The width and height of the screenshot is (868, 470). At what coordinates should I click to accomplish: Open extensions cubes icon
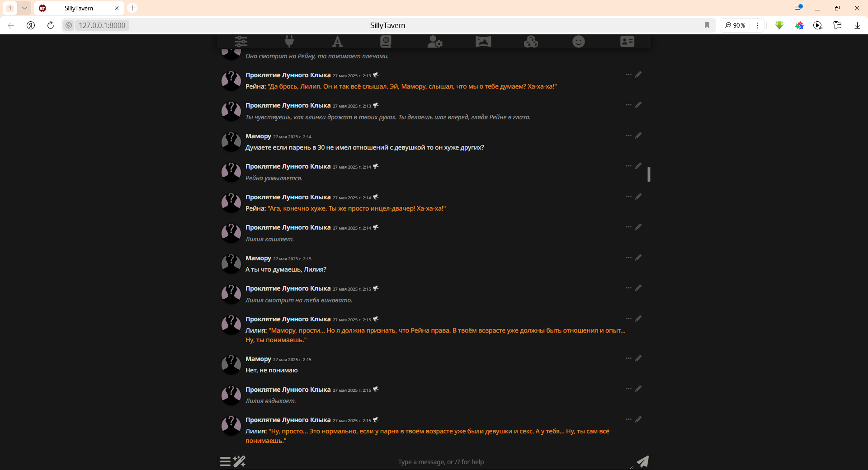point(531,42)
